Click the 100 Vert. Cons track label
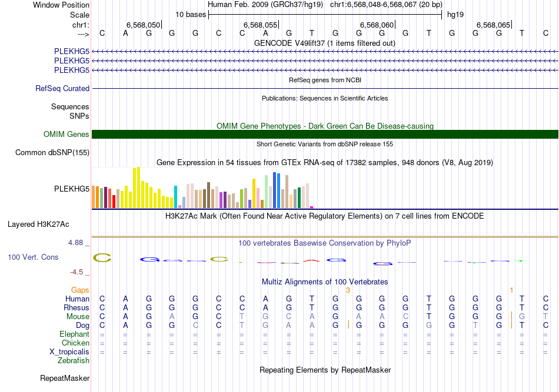The image size is (559, 392). 33,257
